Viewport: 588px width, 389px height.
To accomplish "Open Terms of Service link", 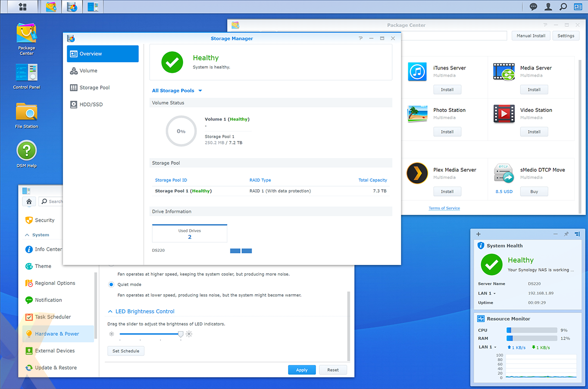I will point(444,208).
